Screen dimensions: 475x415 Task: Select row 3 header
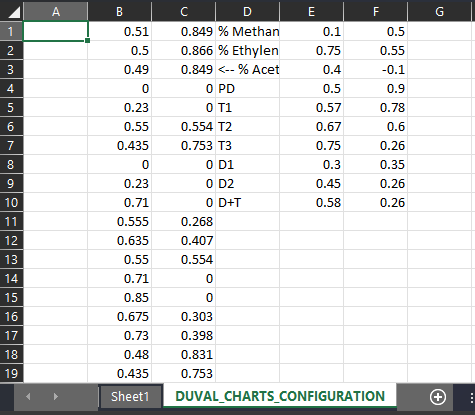(11, 69)
